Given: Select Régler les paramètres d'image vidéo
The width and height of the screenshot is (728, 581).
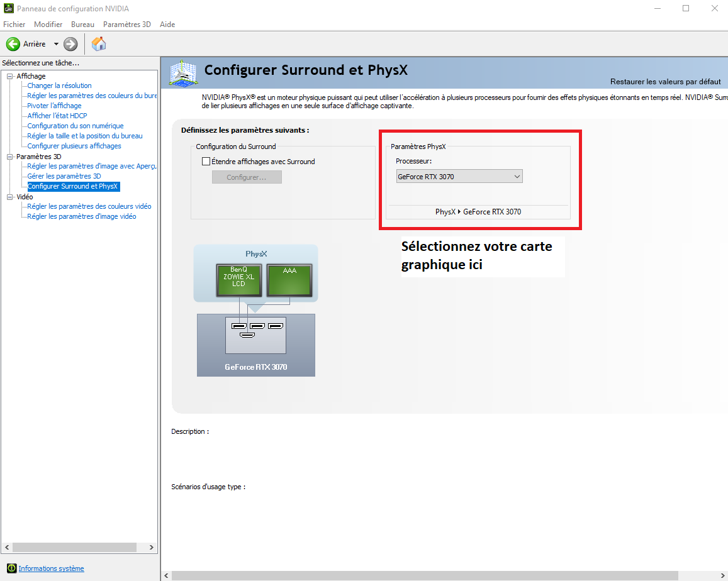Looking at the screenshot, I should click(x=82, y=216).
